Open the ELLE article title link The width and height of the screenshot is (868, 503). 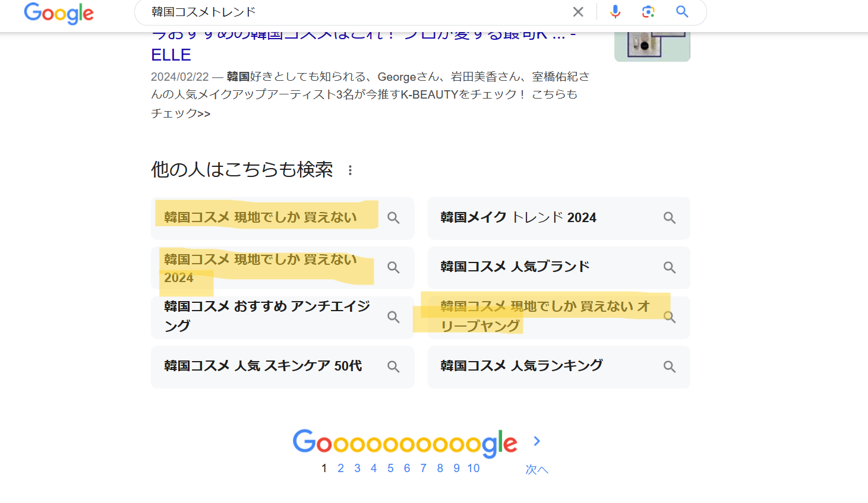pos(364,45)
